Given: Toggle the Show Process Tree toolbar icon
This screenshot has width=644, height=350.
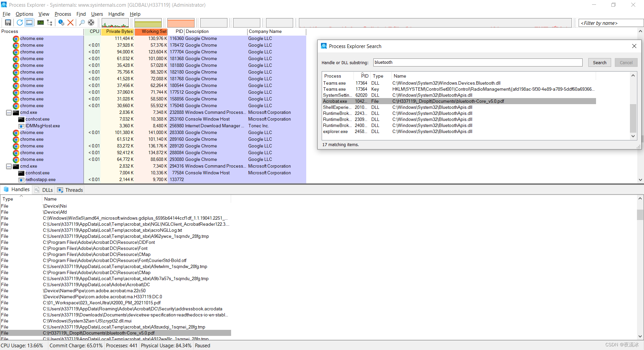Looking at the screenshot, I should 50,23.
